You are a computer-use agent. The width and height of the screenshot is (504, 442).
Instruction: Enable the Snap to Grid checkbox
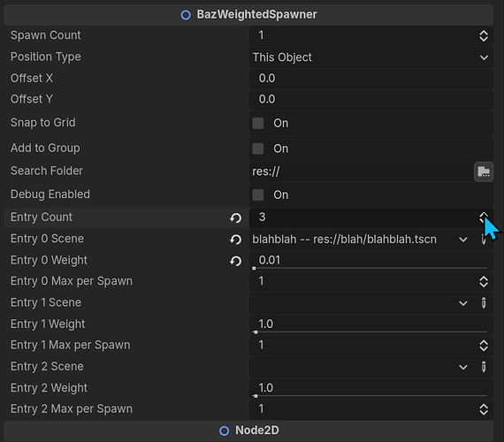coord(258,123)
